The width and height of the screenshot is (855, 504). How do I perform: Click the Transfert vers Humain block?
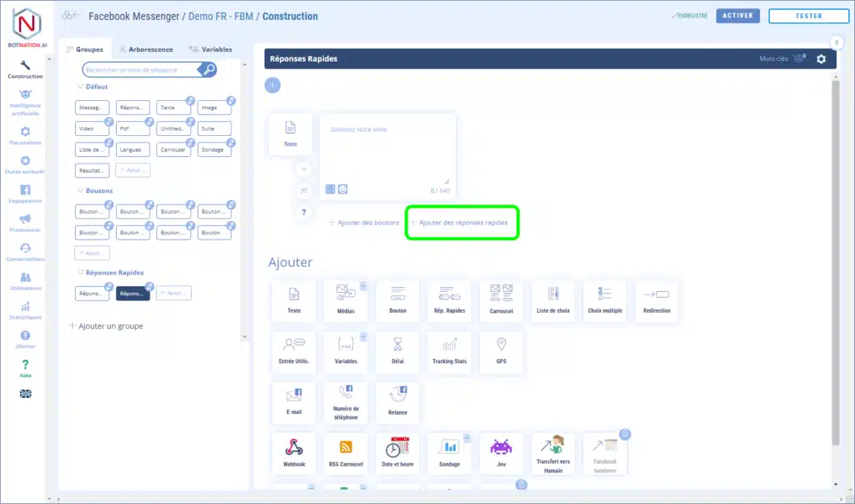[x=553, y=453]
